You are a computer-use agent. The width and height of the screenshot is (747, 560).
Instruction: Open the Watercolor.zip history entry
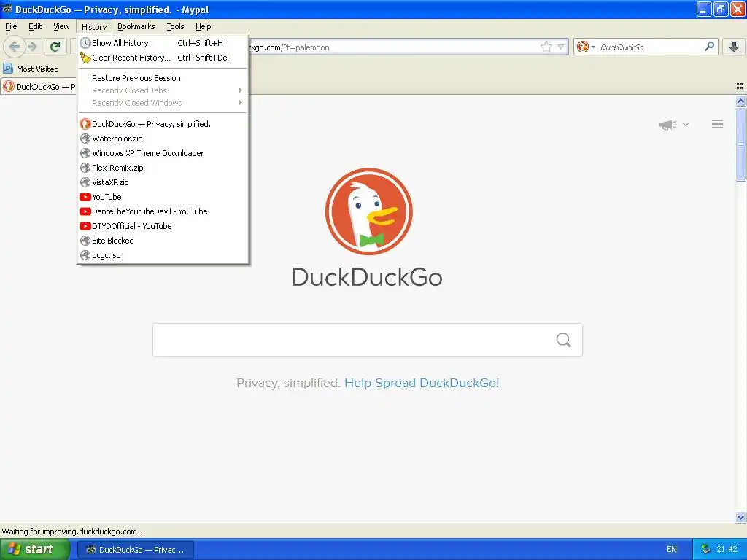pyautogui.click(x=163, y=139)
